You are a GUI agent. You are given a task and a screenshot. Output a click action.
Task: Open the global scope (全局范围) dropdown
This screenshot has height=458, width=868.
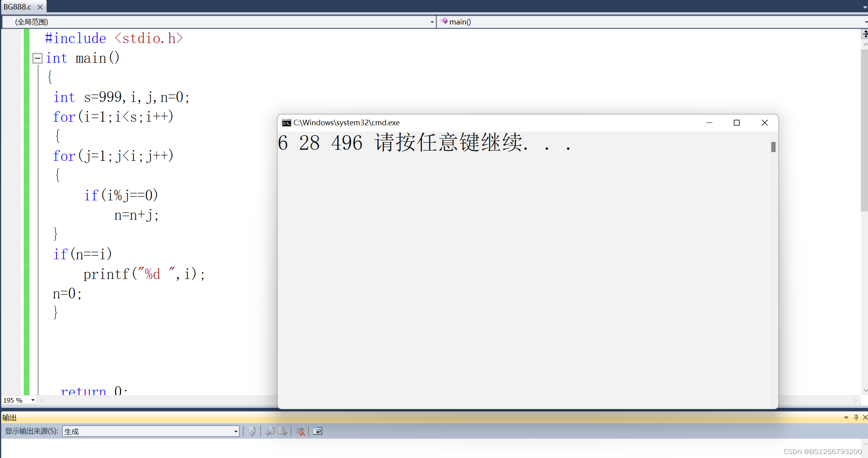pyautogui.click(x=219, y=22)
